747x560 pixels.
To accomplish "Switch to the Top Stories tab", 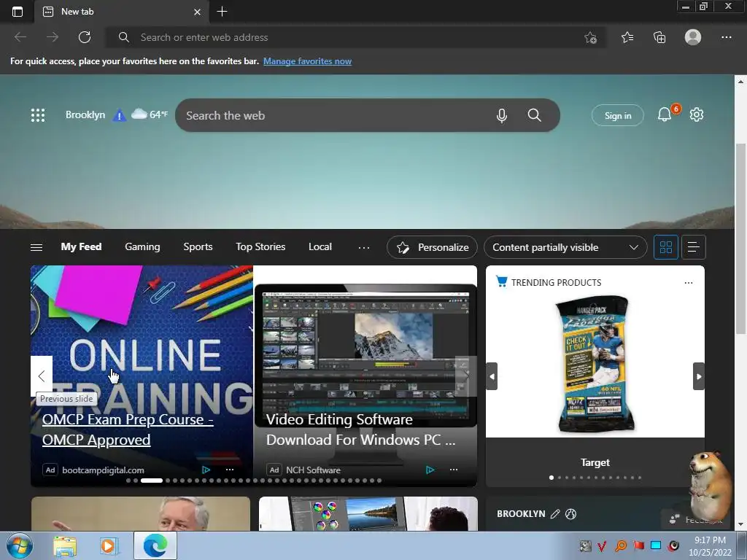I will tap(260, 246).
